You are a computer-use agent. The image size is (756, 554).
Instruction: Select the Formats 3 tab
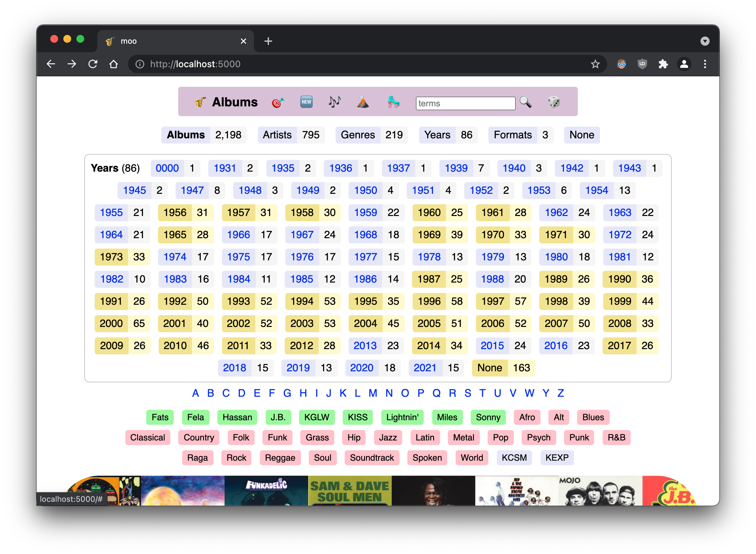(x=512, y=135)
